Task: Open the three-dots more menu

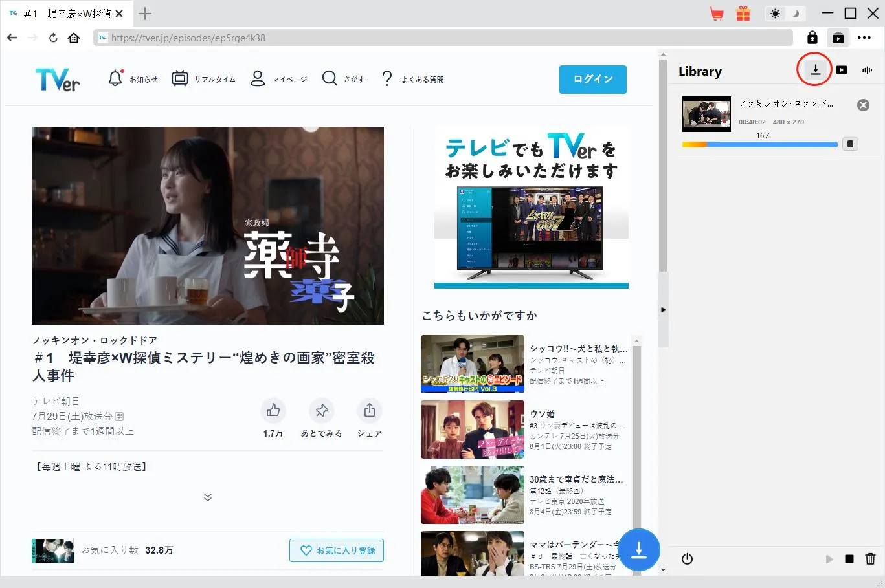Action: pos(864,38)
